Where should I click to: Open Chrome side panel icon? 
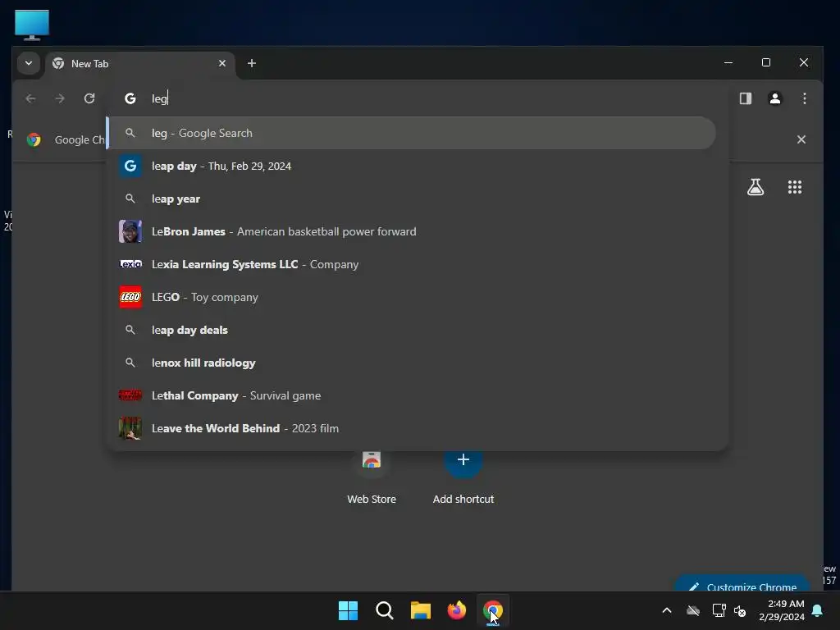[x=745, y=98]
